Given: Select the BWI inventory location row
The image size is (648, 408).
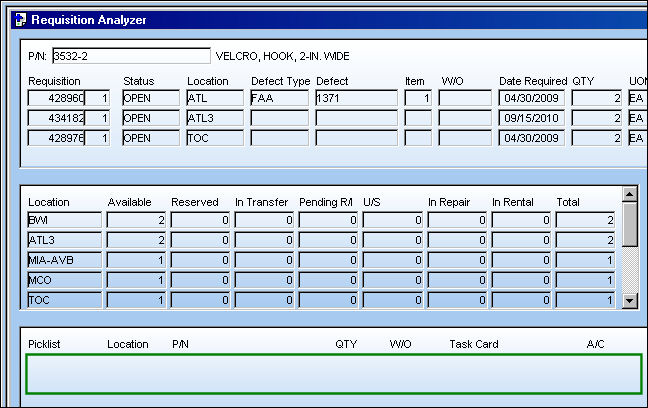Looking at the screenshot, I should pyautogui.click(x=64, y=220).
